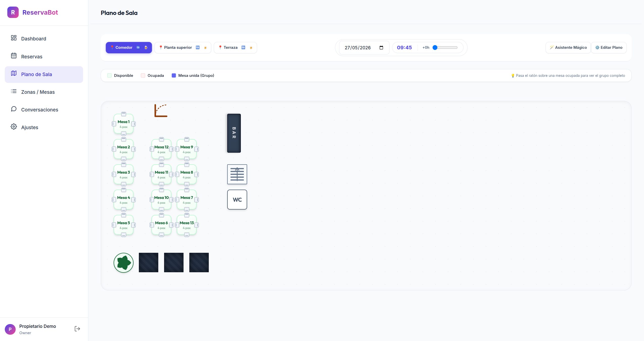Select Mesa 3 table
This screenshot has width=644, height=341.
123,174
